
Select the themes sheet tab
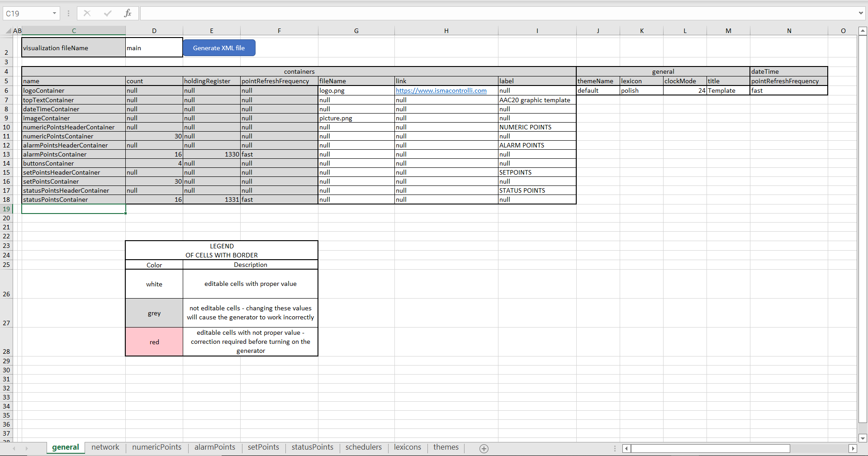coord(446,447)
